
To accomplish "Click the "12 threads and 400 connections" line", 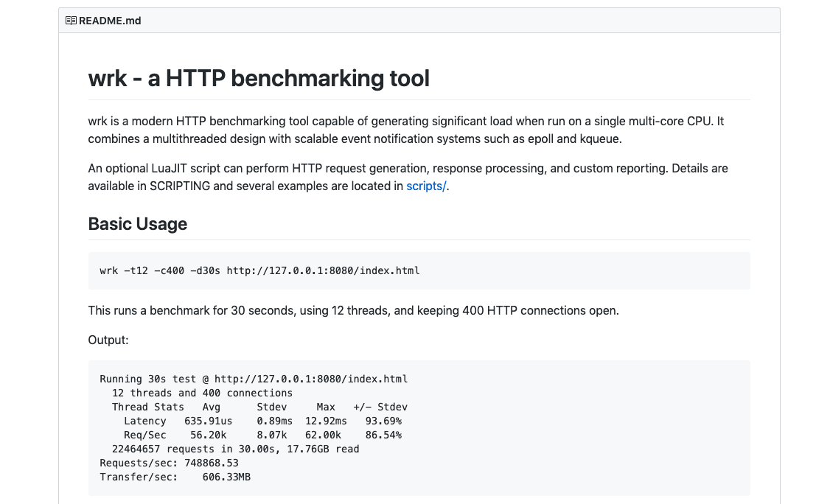I will [202, 393].
